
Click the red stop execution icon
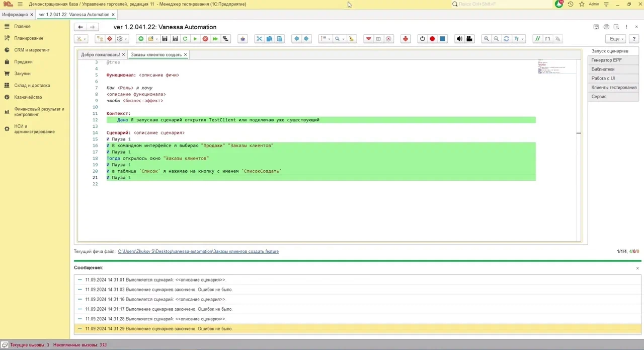[205, 39]
